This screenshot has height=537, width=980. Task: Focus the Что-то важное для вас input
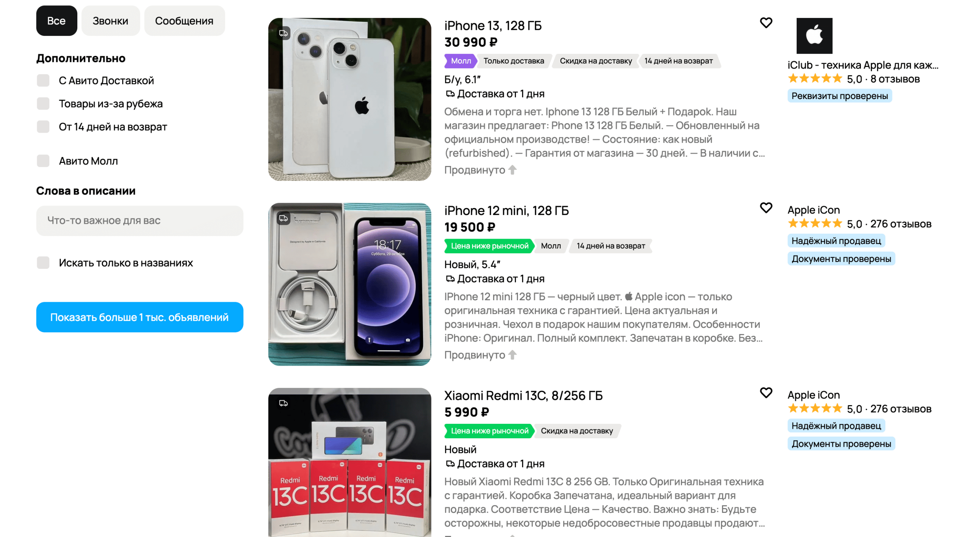point(139,221)
